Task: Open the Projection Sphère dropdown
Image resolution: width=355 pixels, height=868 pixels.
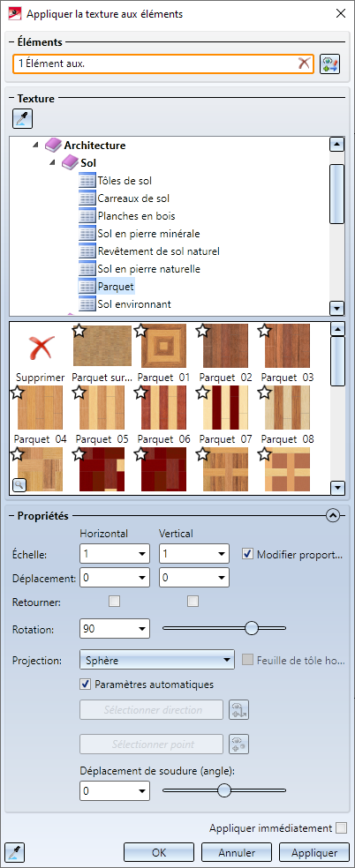Action: (158, 660)
